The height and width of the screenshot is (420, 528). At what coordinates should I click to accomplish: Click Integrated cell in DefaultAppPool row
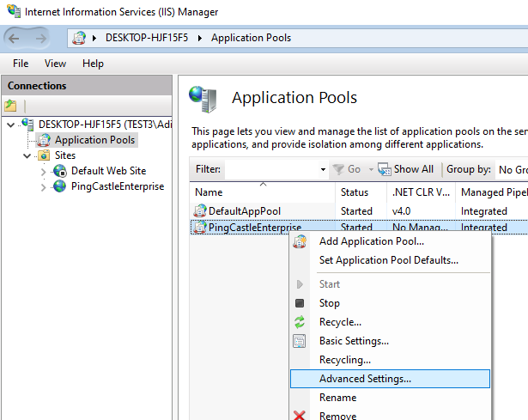tap(484, 211)
